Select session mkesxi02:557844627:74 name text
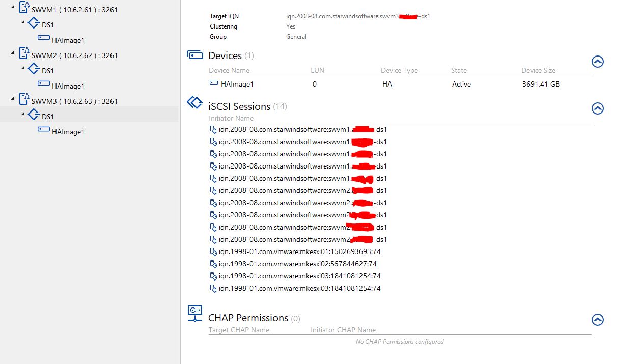Screen dimensions: 641x364 point(298,264)
